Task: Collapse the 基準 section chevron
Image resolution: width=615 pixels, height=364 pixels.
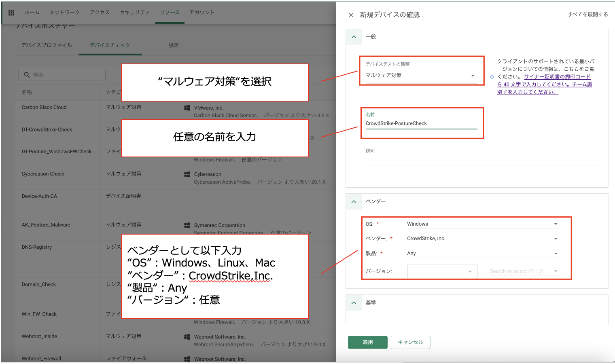Action: (354, 303)
